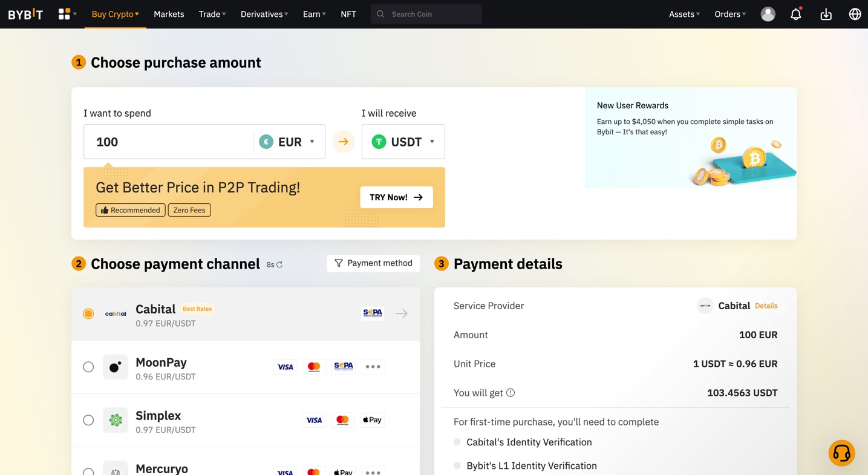Click "Cabital's Identity Verification" text
The width and height of the screenshot is (868, 475).
pos(529,442)
